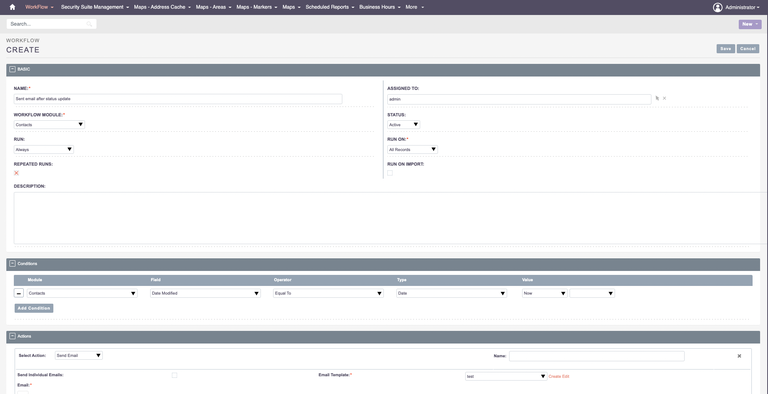Click the New button
Viewport: 768px width, 394px height.
click(750, 24)
